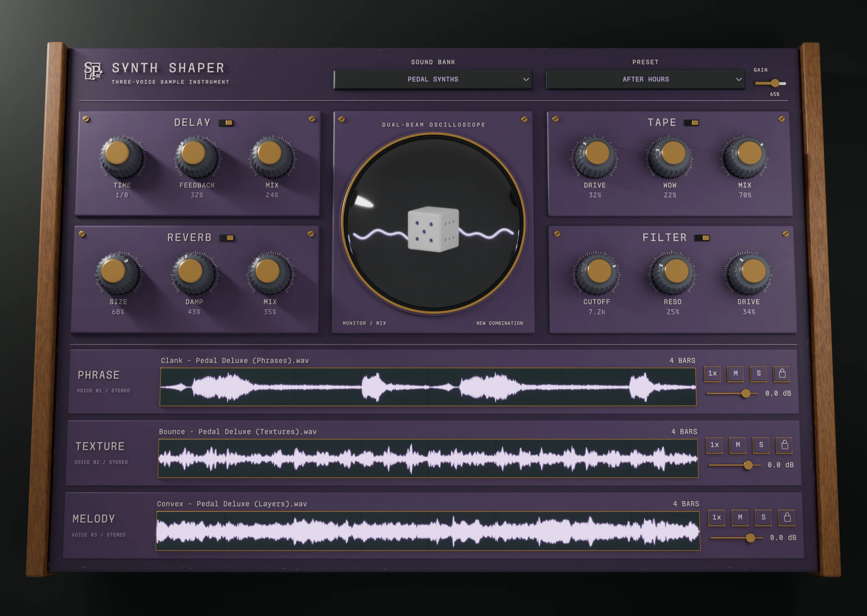The height and width of the screenshot is (616, 867).
Task: Click the Reverb MIX knob
Action: click(270, 273)
